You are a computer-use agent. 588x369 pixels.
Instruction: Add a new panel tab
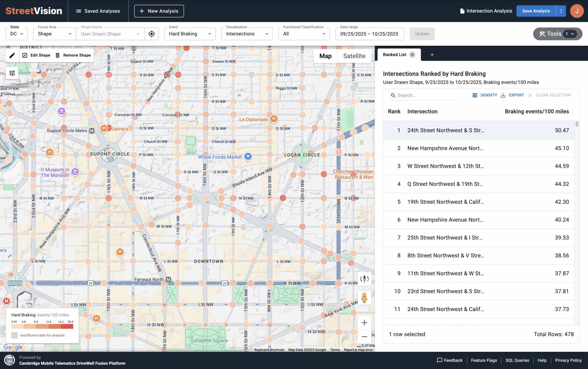tap(432, 55)
